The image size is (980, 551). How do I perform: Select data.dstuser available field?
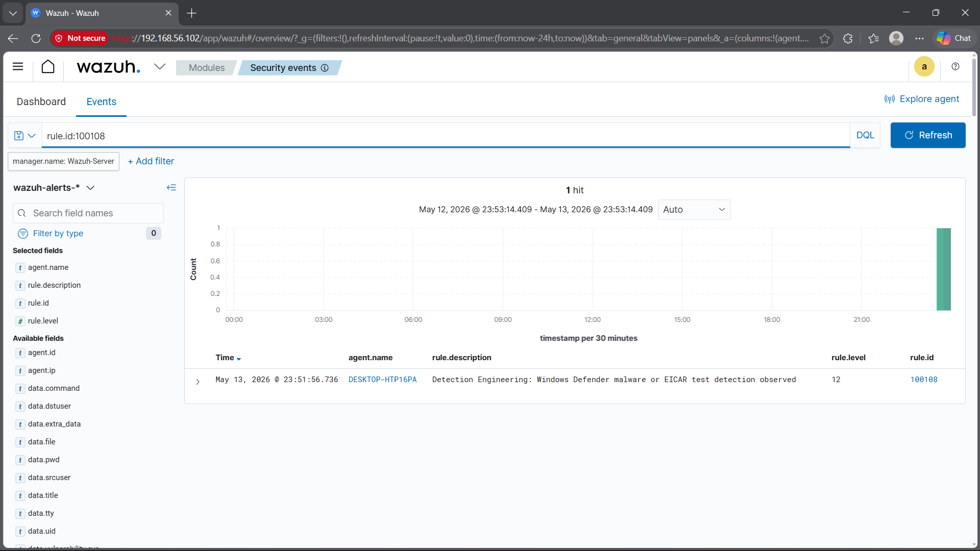[x=50, y=406]
